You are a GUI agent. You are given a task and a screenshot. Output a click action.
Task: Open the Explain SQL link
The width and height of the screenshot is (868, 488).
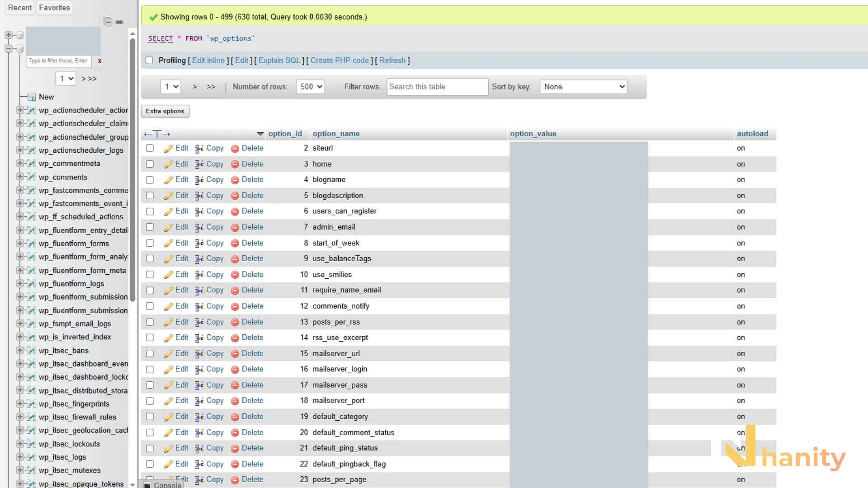(x=279, y=61)
